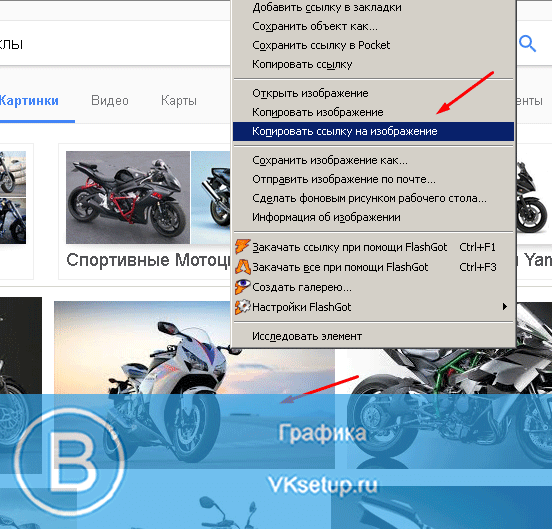Click the blue search magnifier icon
552x529 pixels.
point(527,44)
